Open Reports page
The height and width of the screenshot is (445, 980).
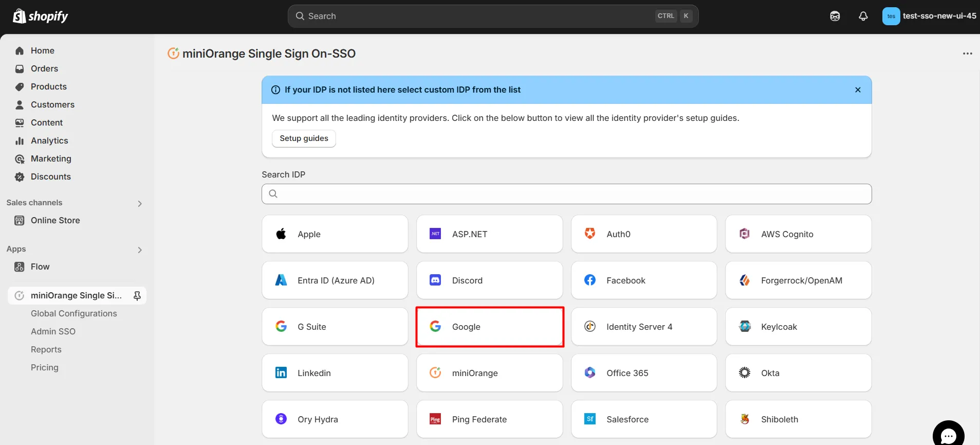(x=46, y=349)
